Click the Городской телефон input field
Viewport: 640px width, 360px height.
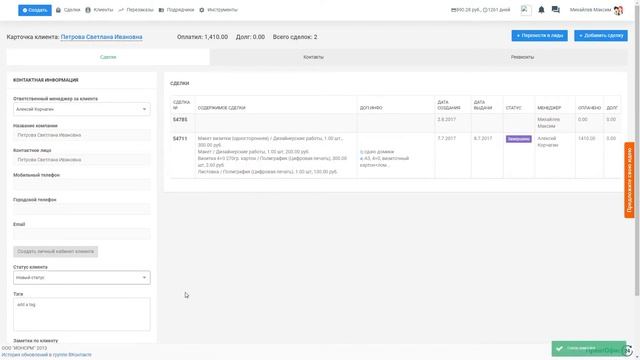coord(82,209)
